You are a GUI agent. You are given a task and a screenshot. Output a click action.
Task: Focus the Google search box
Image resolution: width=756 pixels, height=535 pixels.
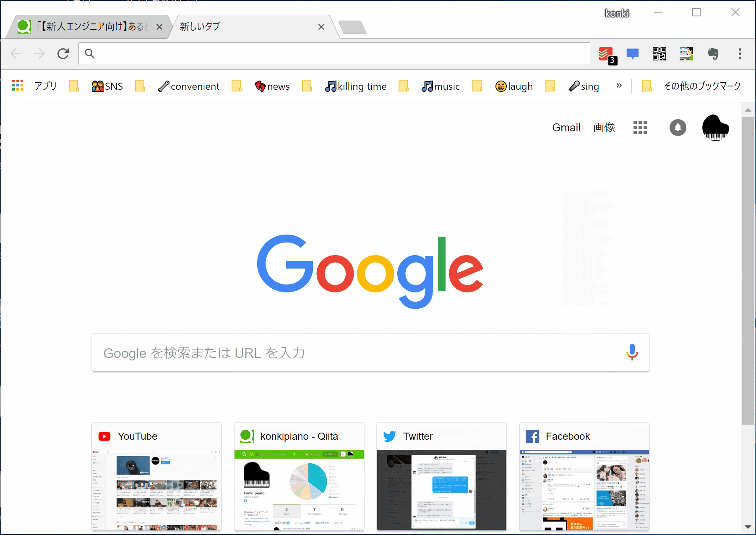point(371,352)
